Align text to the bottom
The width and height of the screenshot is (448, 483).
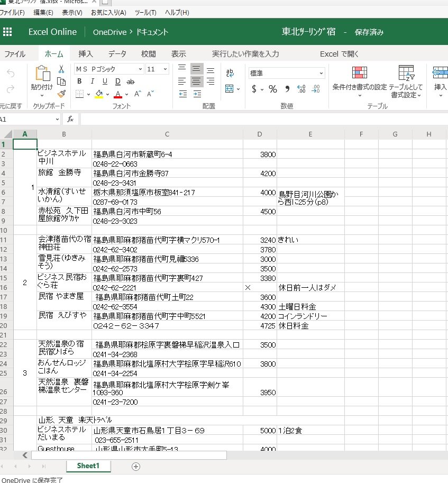coord(211,70)
